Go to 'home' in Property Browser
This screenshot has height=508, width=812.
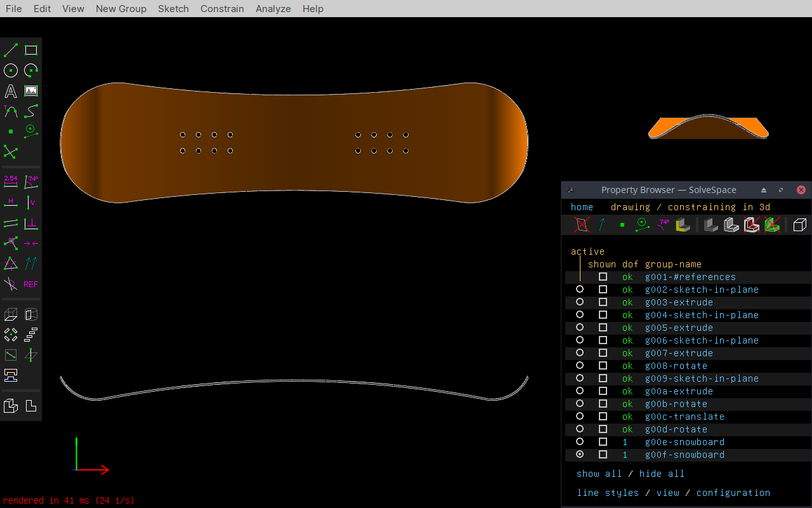tap(582, 207)
